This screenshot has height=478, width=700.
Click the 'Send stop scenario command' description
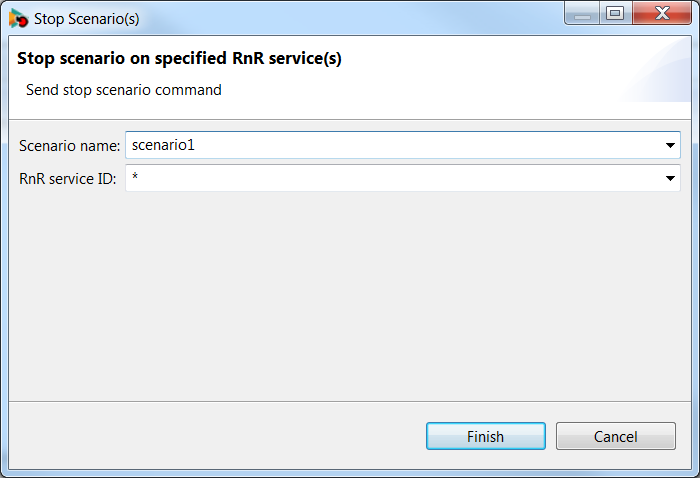[x=124, y=90]
